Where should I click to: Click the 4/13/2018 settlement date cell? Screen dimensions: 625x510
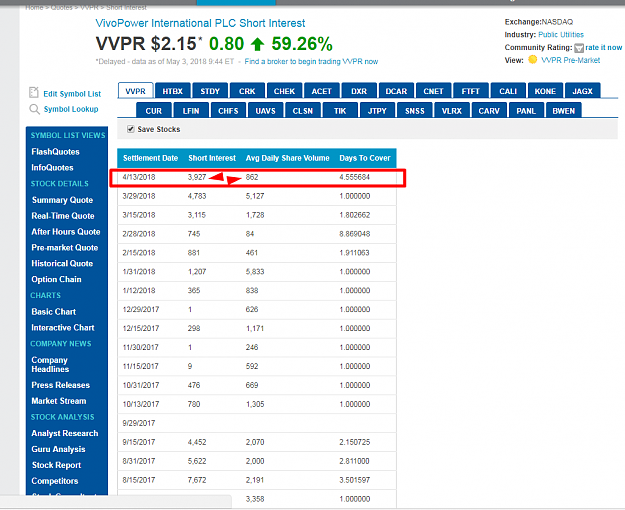pos(139,177)
